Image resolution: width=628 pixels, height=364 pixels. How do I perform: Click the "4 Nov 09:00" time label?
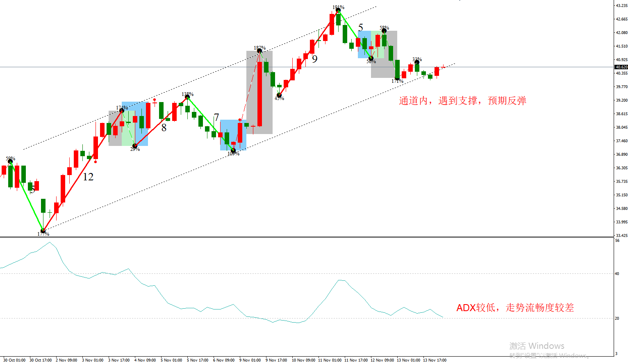[145, 360]
